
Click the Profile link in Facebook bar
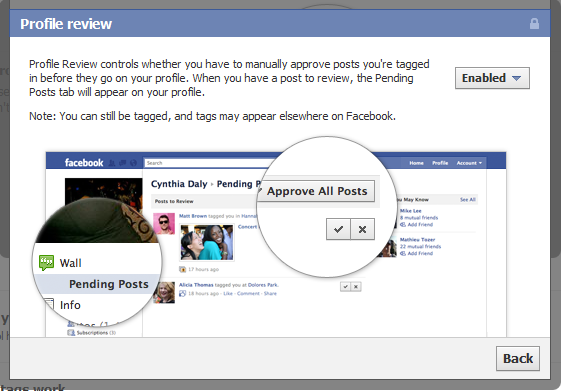point(440,163)
